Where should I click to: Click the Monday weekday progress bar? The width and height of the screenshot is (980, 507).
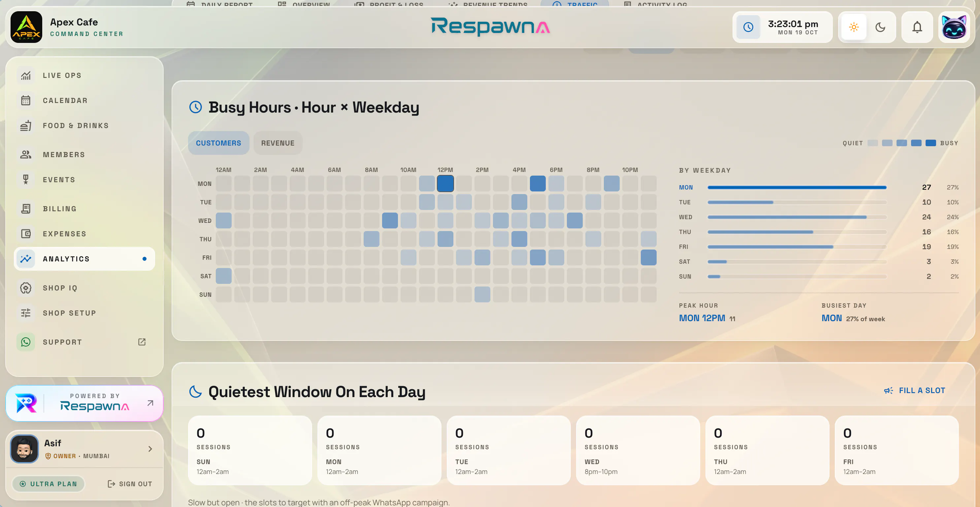click(x=797, y=187)
